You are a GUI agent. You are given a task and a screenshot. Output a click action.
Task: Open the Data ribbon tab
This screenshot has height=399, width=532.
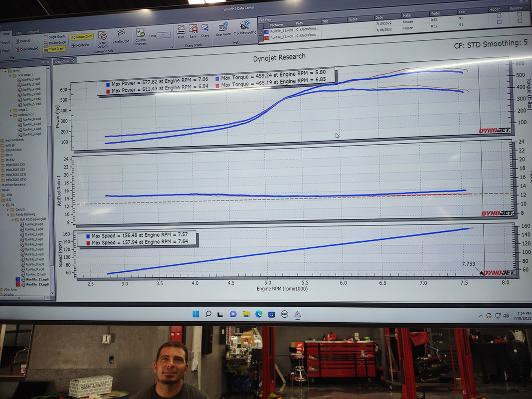click(x=18, y=33)
